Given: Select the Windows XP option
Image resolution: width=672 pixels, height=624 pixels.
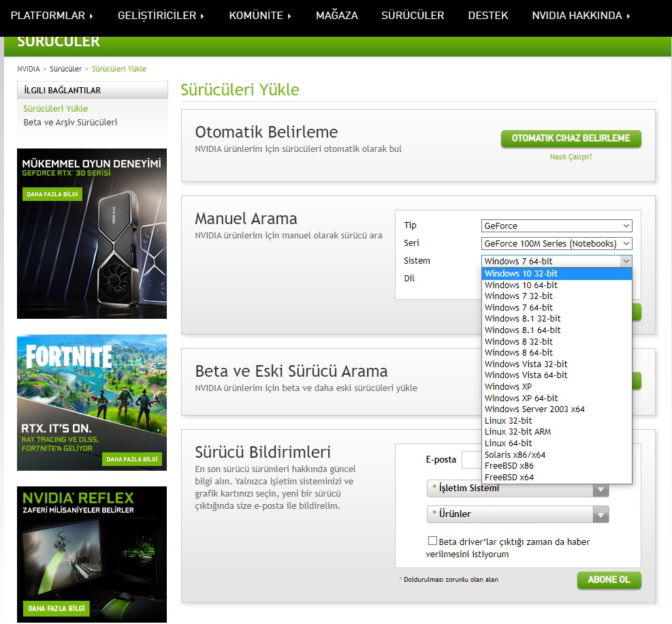Looking at the screenshot, I should 557,387.
